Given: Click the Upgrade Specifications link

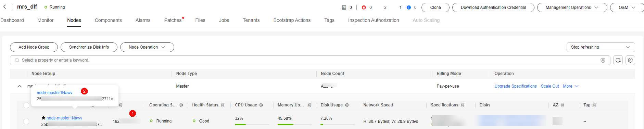Looking at the screenshot, I should click(516, 86).
